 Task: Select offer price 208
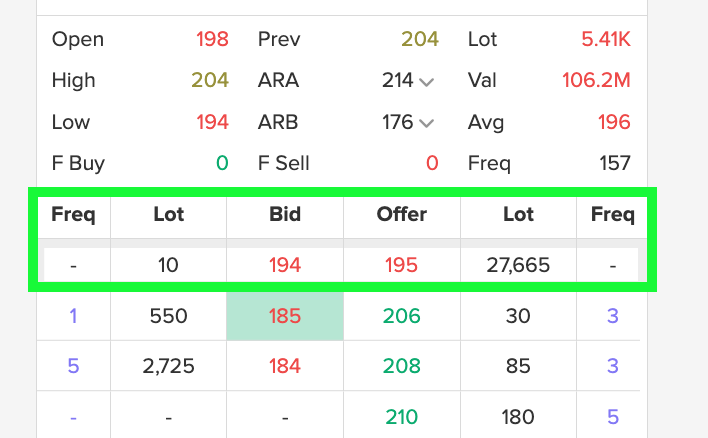(x=402, y=366)
